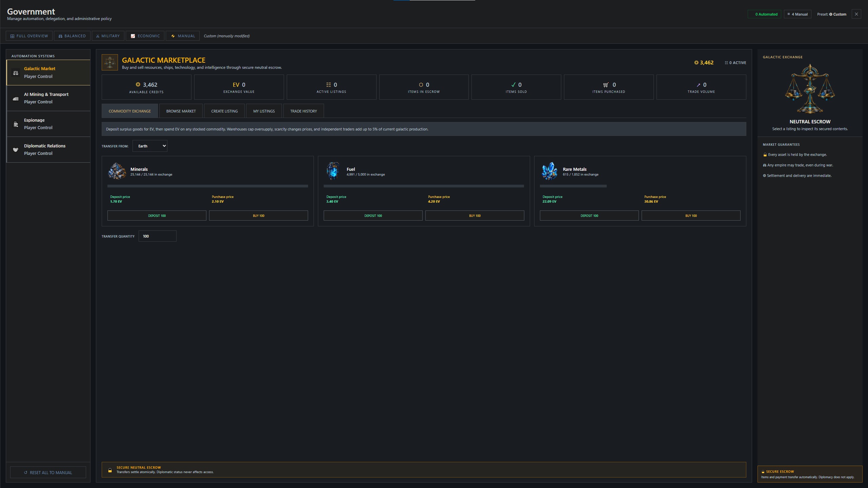The image size is (868, 488).
Task: Click the Galactic Marketplace header emblem icon
Action: (110, 62)
